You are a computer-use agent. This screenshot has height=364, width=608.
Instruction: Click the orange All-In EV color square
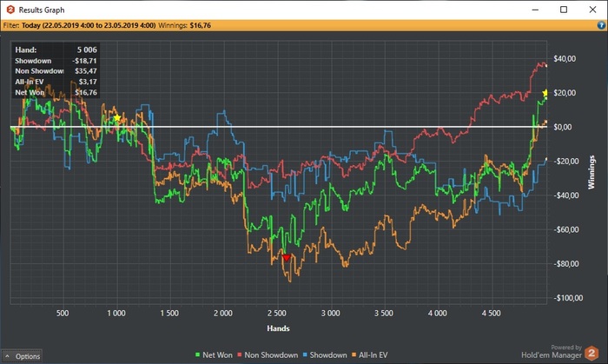pyautogui.click(x=354, y=354)
